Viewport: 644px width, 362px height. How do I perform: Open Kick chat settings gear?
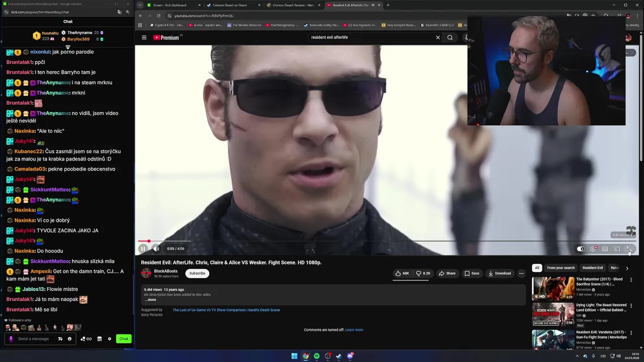point(110,339)
